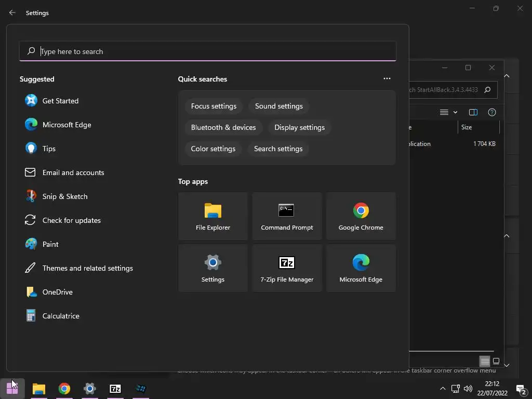Open File Explorer from the taskbar
The width and height of the screenshot is (532, 399).
point(38,389)
